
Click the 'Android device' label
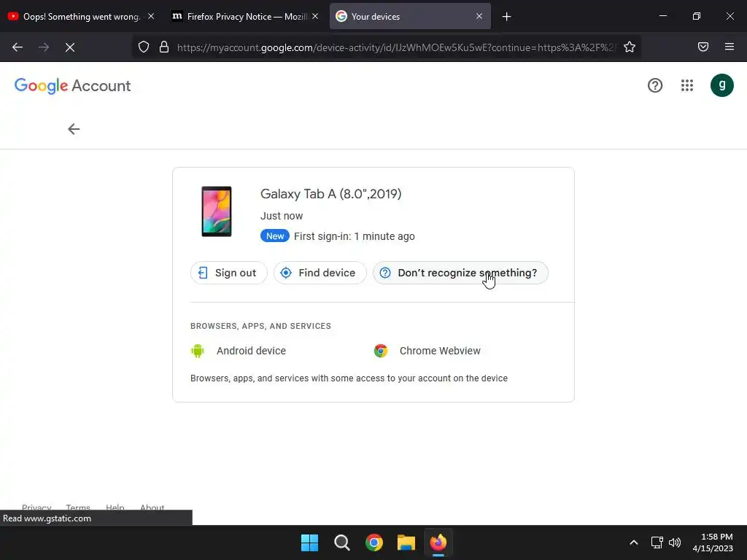(251, 351)
